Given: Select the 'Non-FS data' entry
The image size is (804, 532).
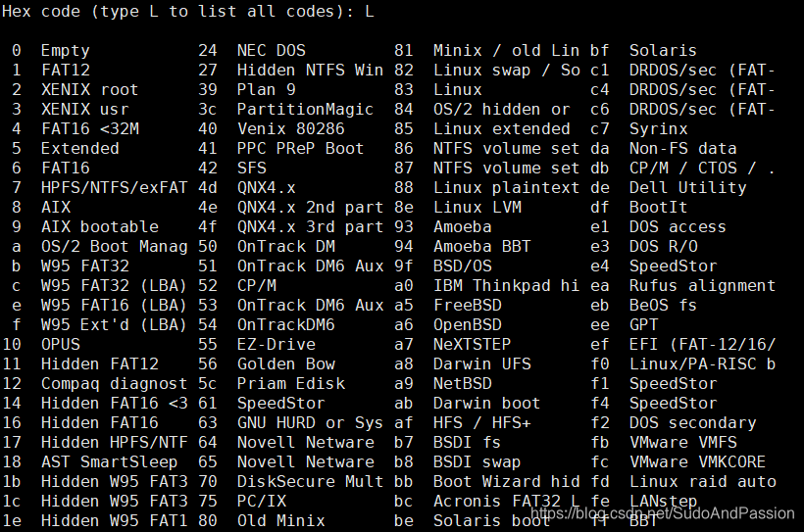Looking at the screenshot, I should click(x=683, y=149).
